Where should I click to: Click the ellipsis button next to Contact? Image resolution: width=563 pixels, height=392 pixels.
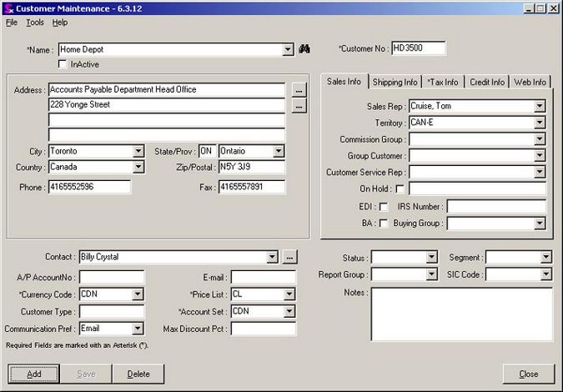tap(289, 257)
